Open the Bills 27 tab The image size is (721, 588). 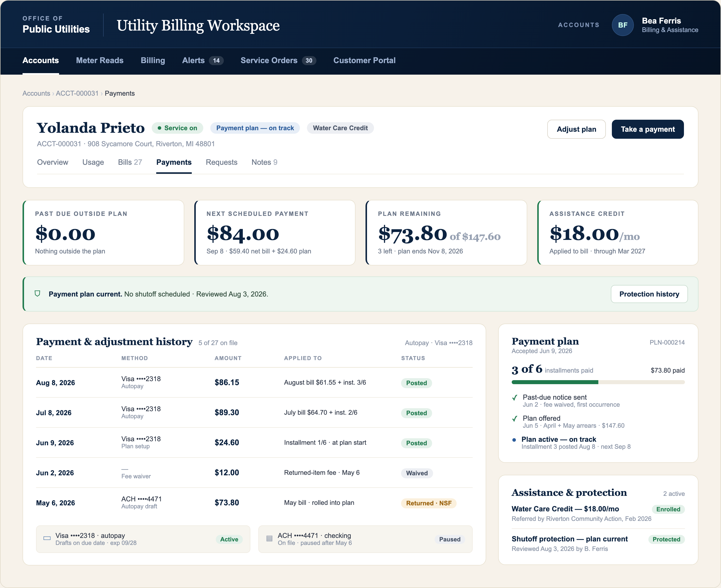(130, 162)
